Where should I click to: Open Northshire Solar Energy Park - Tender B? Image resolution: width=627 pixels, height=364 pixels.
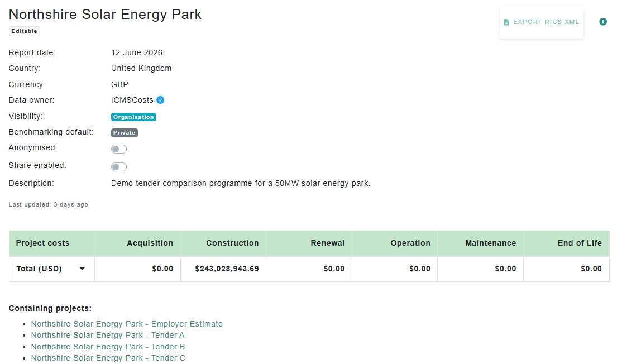tap(108, 347)
